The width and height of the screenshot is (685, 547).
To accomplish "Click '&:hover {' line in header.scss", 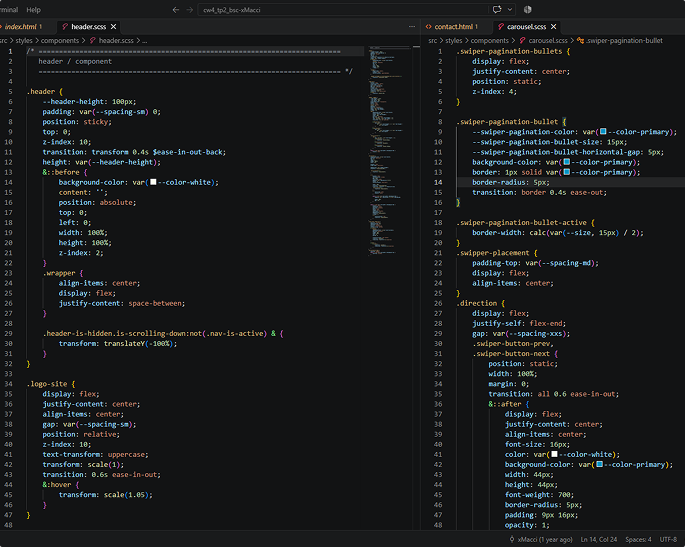I will click(x=61, y=485).
